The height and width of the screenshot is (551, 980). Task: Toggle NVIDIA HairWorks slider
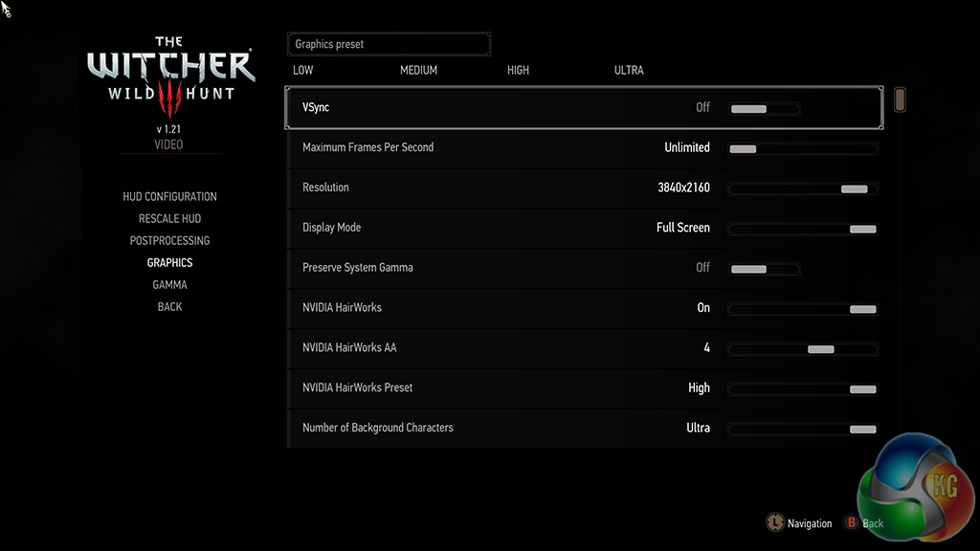click(x=803, y=309)
